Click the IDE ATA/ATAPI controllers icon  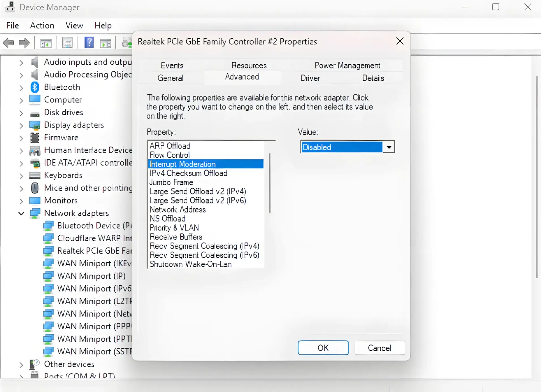(x=35, y=163)
